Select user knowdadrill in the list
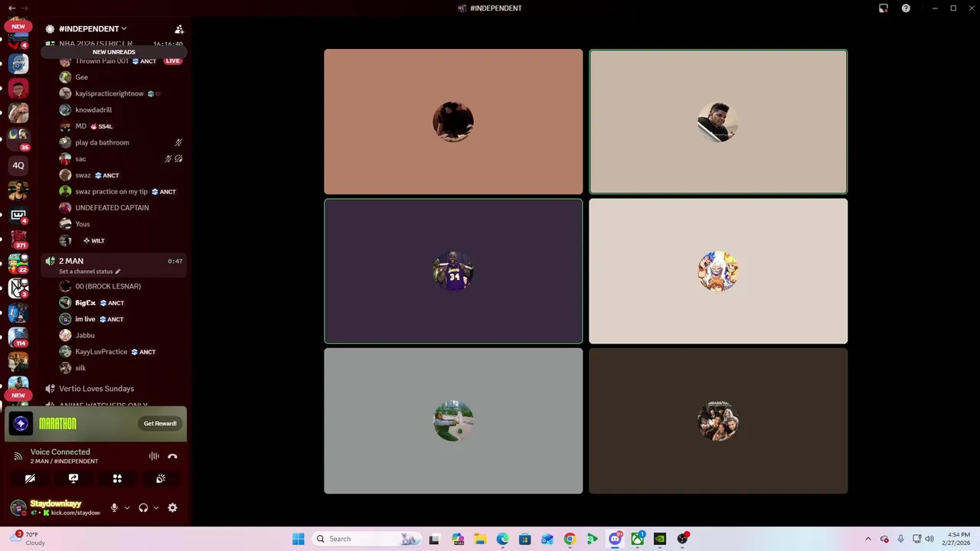This screenshot has width=980, height=551. point(93,110)
